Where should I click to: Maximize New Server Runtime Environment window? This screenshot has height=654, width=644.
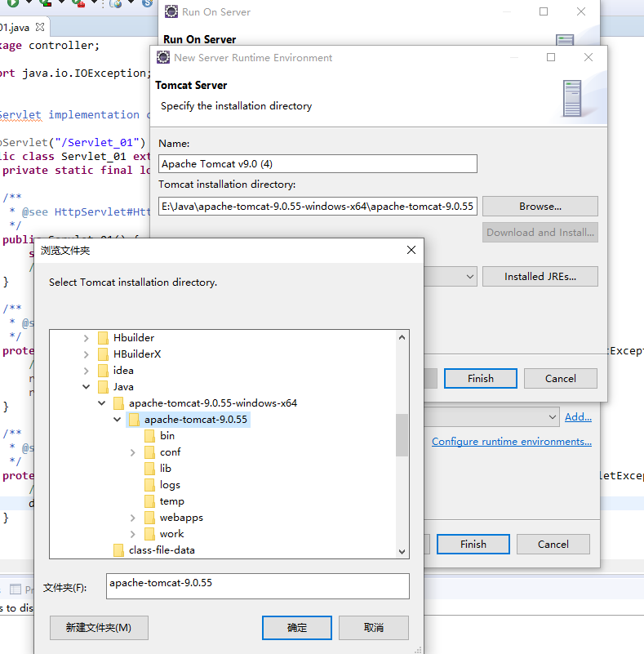point(551,57)
